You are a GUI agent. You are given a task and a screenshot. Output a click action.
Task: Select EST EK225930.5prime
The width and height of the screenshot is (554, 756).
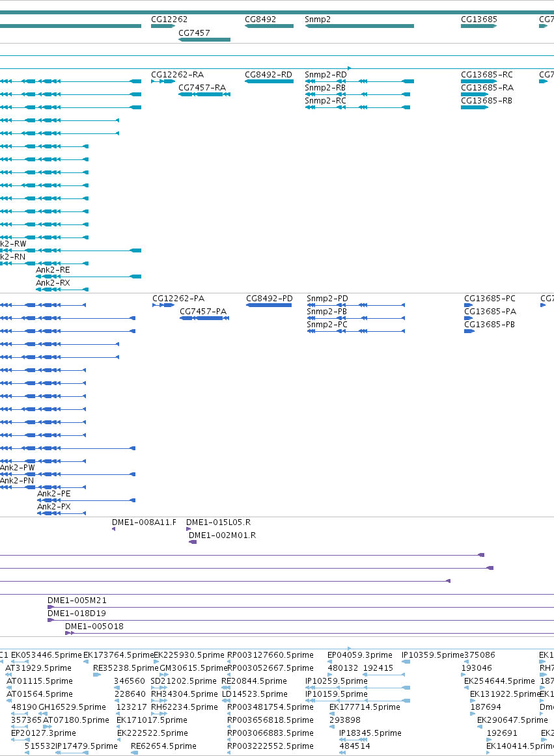pos(189,655)
